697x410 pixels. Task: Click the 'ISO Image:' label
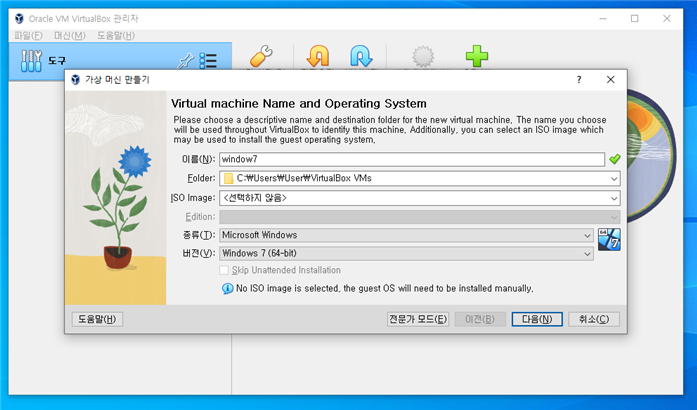[x=193, y=198]
